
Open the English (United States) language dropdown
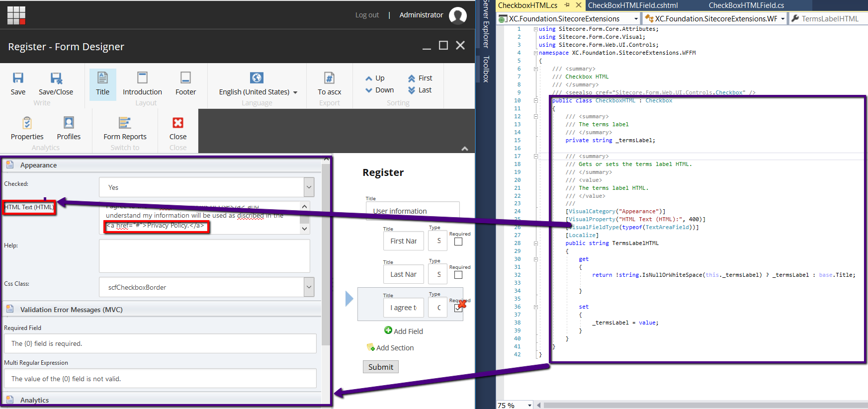(x=295, y=92)
